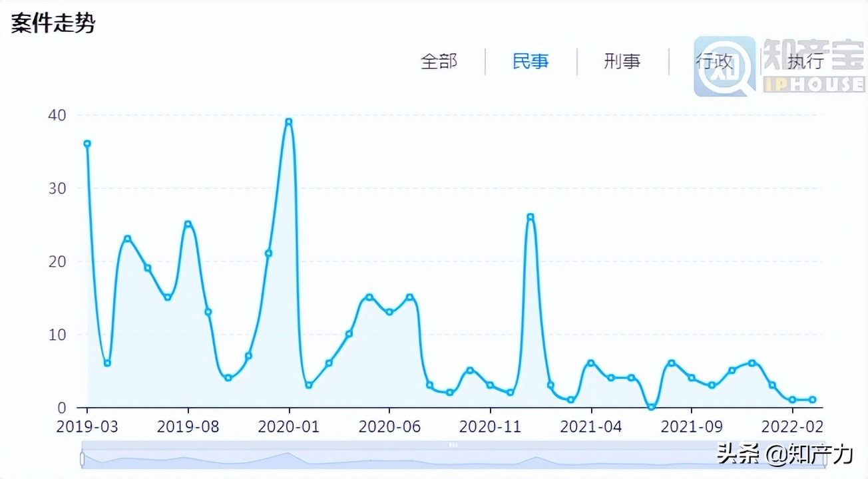
Task: Click the x-axis label 2020-11
Action: click(490, 426)
